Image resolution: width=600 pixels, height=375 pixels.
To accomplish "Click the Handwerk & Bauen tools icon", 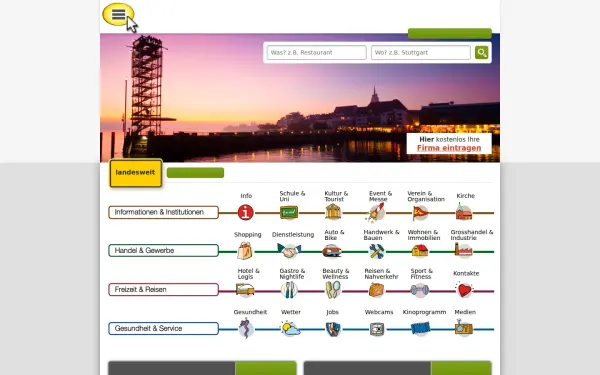I will coord(377,251).
